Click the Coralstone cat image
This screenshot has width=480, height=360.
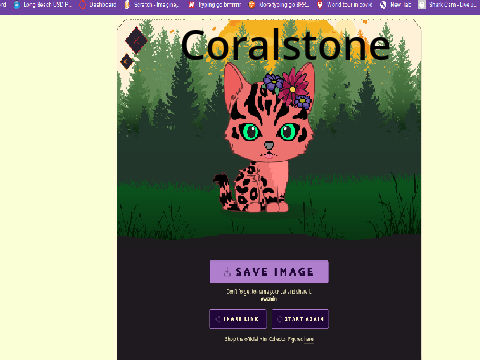click(x=263, y=137)
